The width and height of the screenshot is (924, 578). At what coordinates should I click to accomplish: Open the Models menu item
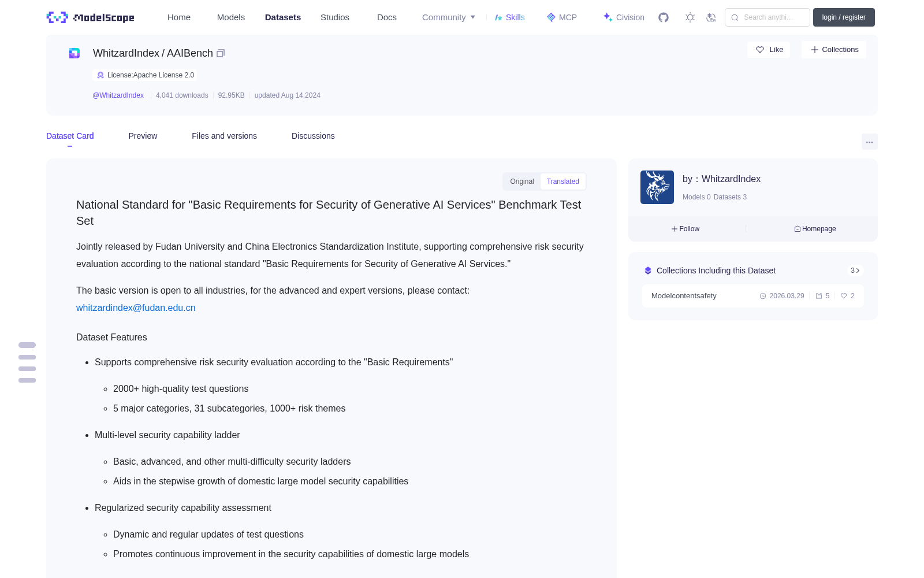[231, 17]
